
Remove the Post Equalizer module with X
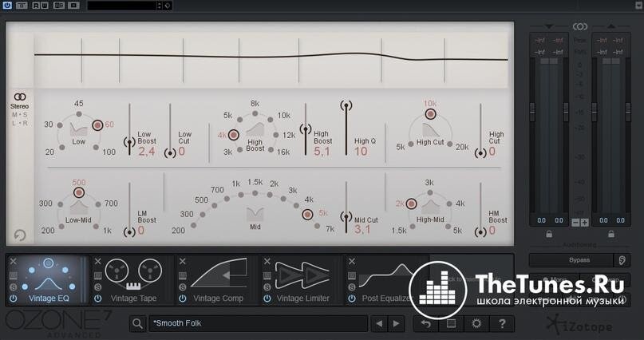pyautogui.click(x=352, y=262)
